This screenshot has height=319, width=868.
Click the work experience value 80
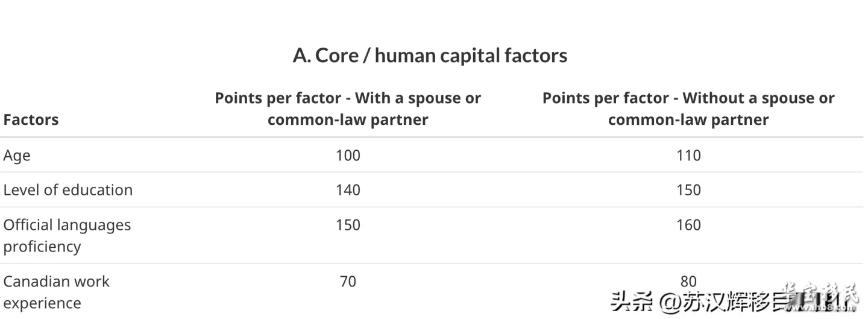click(688, 281)
